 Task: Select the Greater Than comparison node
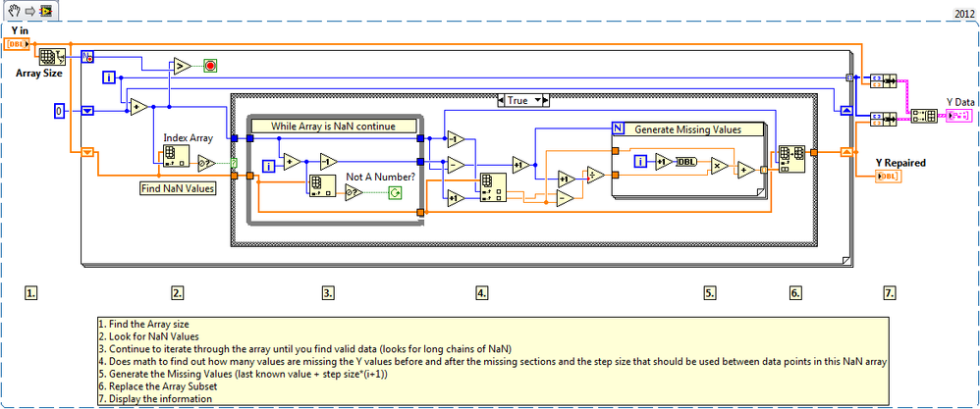coord(182,65)
